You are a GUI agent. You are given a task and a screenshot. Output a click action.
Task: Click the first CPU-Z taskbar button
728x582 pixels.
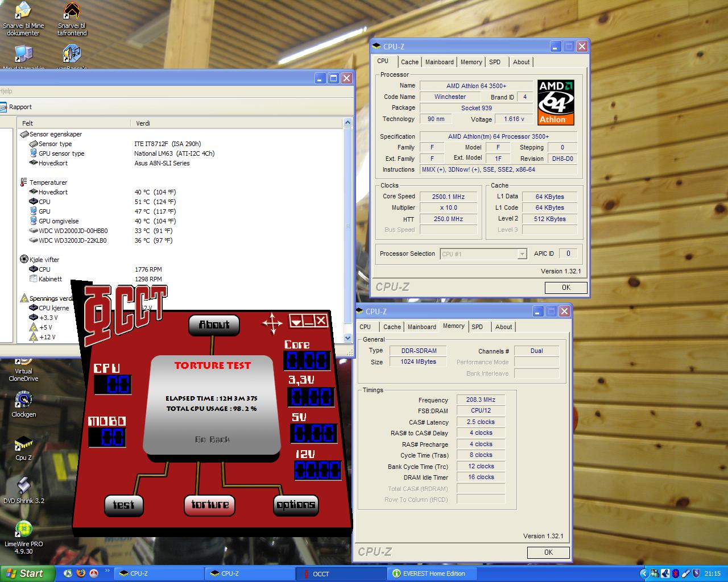[x=159, y=573]
